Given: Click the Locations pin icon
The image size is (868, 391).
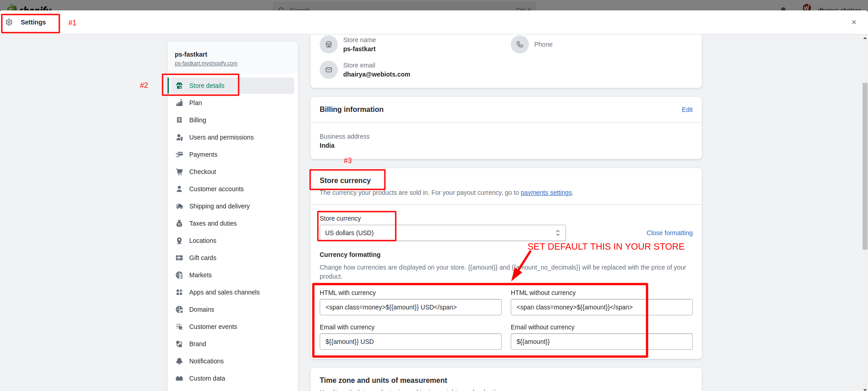Looking at the screenshot, I should coord(179,241).
